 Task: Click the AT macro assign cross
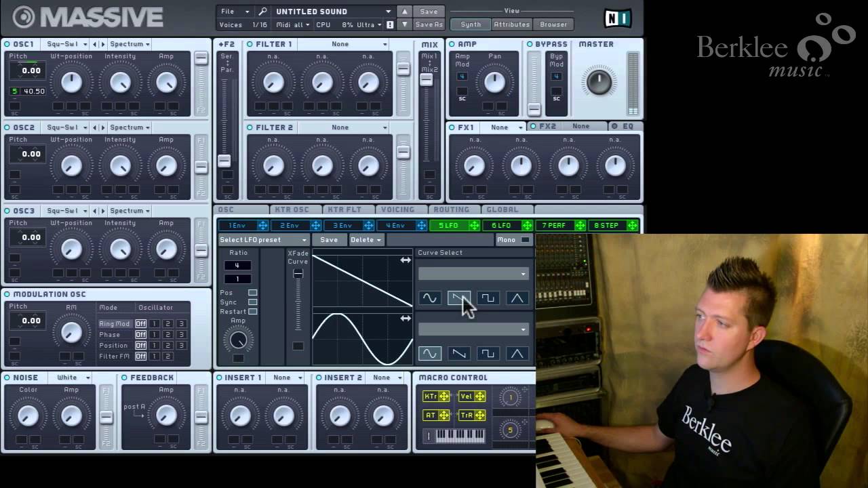click(x=444, y=415)
